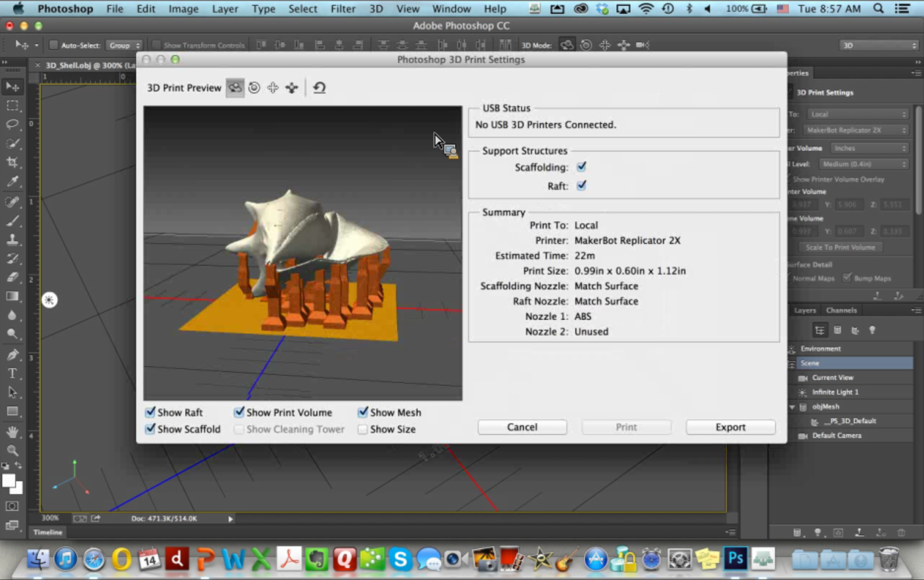Disable the Raft support structure checkbox
Screen dimensions: 924x580
(x=581, y=186)
